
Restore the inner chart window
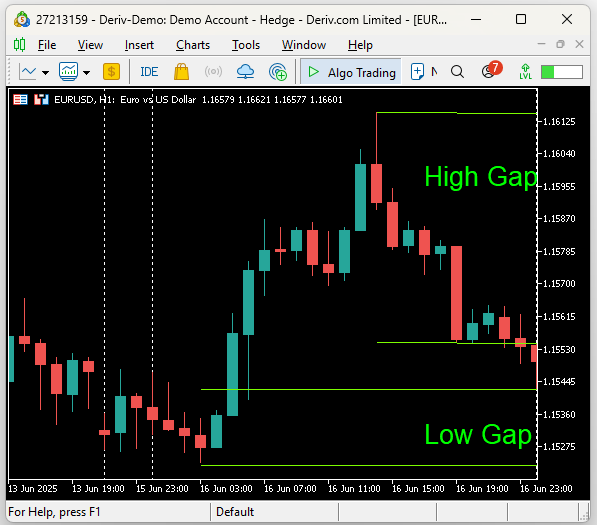[x=560, y=44]
